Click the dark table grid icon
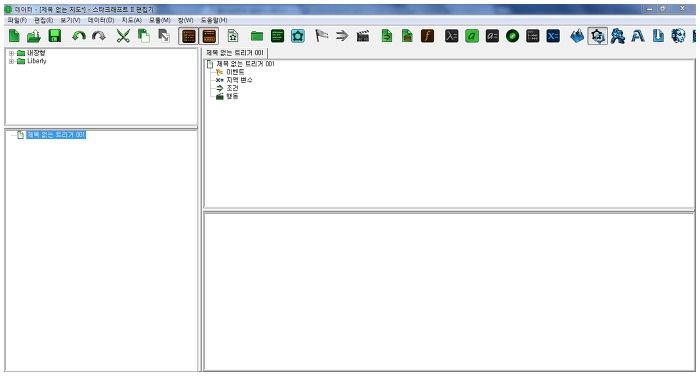The image size is (700, 376). pos(533,36)
